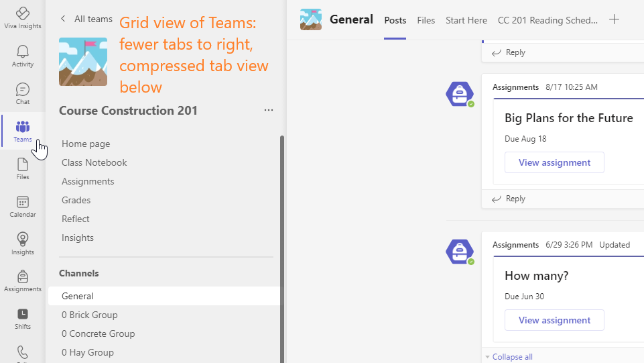644x363 pixels.
Task: Open Shifts in the app bar
Action: [x=23, y=319]
